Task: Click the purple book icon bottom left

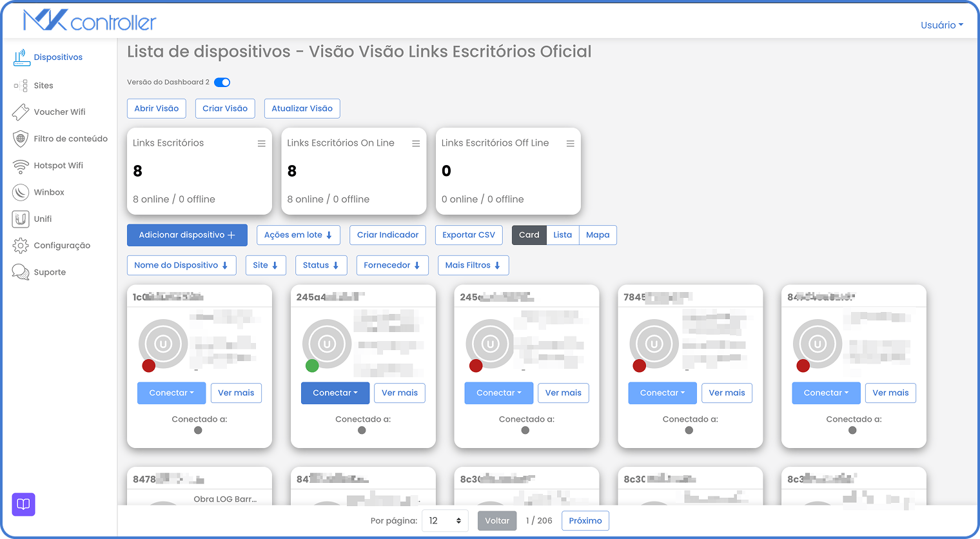Action: pos(23,505)
